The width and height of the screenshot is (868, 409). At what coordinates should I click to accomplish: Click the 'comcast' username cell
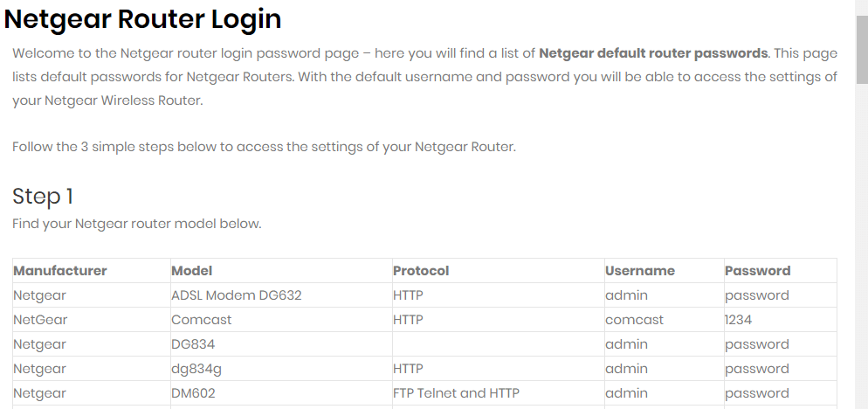pos(634,320)
